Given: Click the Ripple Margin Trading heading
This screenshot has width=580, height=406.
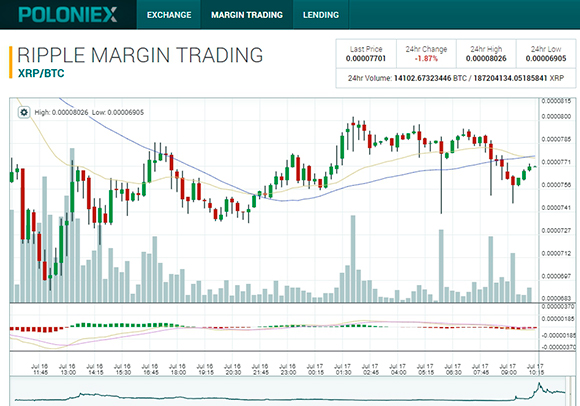Looking at the screenshot, I should point(140,55).
